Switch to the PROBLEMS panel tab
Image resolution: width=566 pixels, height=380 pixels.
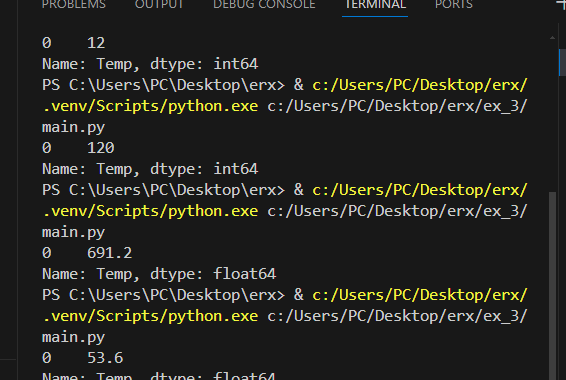[74, 5]
